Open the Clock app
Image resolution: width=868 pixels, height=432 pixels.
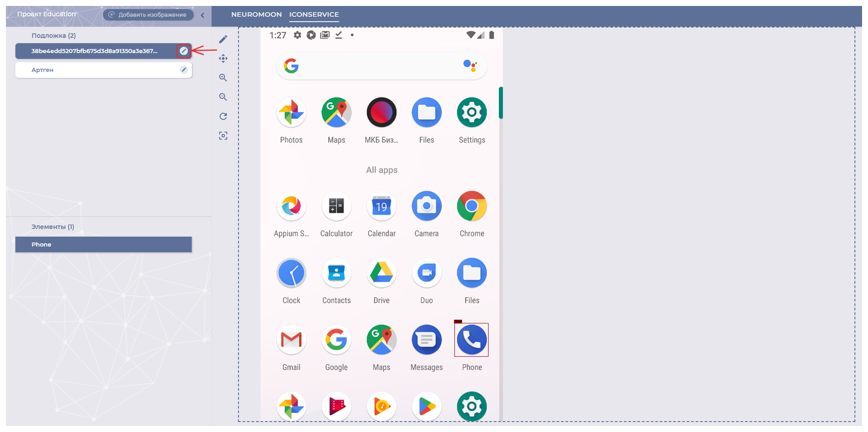pos(291,273)
